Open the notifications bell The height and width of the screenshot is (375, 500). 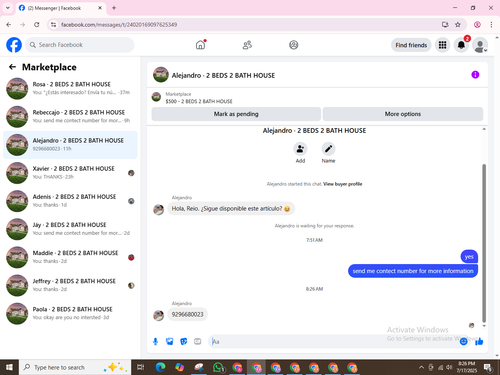[x=461, y=45]
